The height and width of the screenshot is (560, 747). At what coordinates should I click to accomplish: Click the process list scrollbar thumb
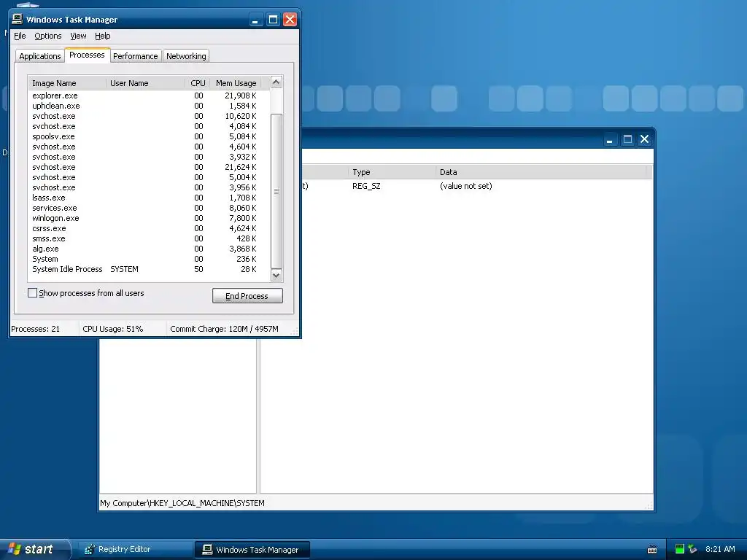coord(276,191)
